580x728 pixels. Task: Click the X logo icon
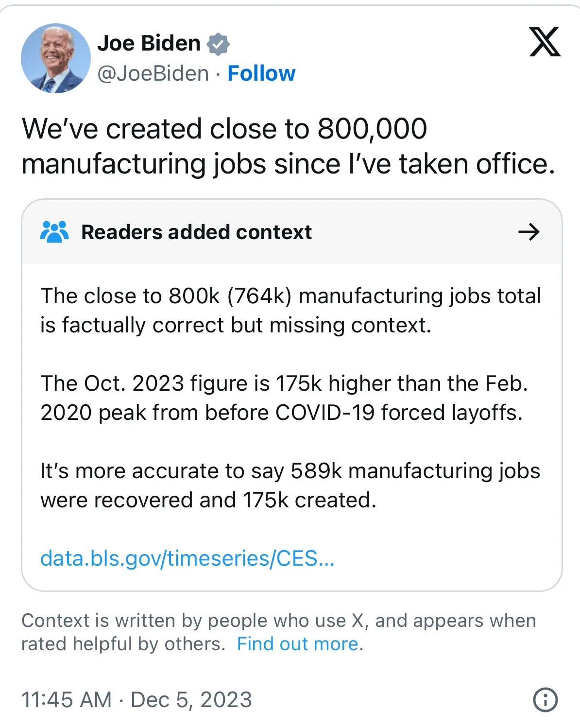coord(545,42)
